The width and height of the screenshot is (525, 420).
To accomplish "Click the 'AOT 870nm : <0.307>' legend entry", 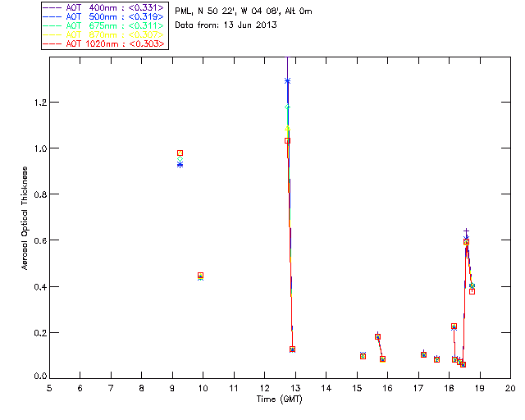I will 104,34.
